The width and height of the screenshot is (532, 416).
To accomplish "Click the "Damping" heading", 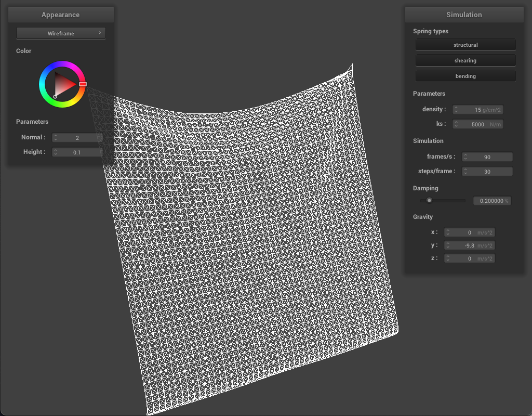I will click(425, 188).
